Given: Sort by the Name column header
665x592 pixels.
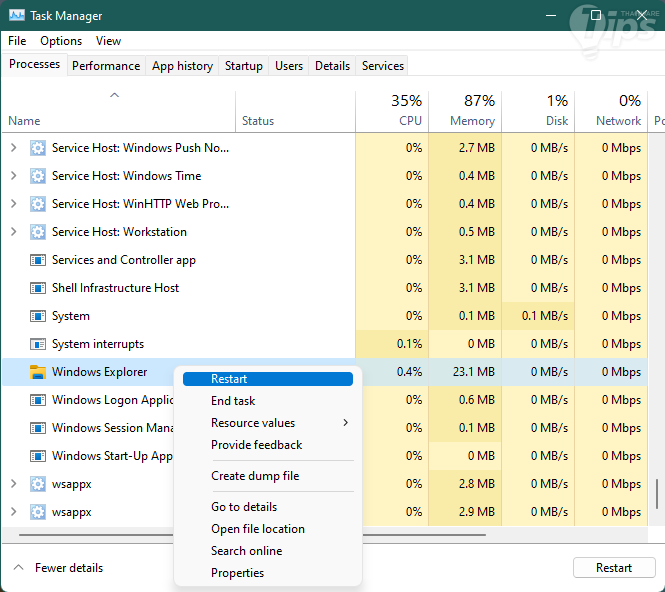Looking at the screenshot, I should coord(119,111).
